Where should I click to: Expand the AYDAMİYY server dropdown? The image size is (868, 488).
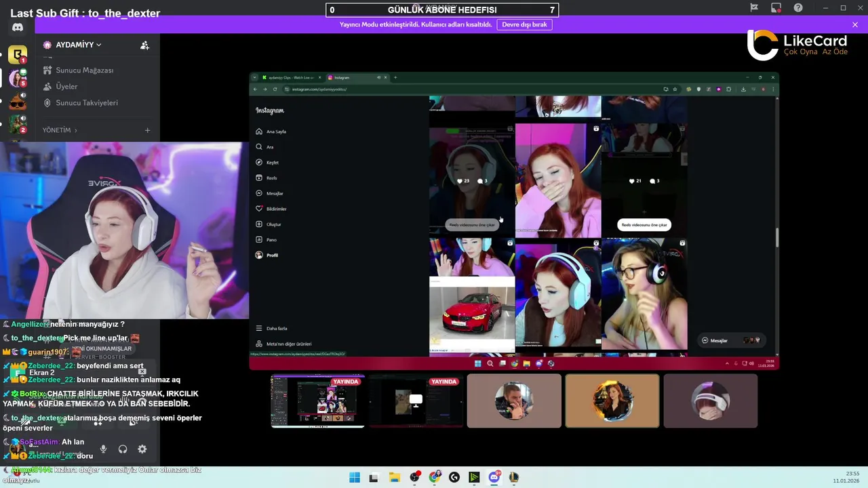[x=98, y=45]
